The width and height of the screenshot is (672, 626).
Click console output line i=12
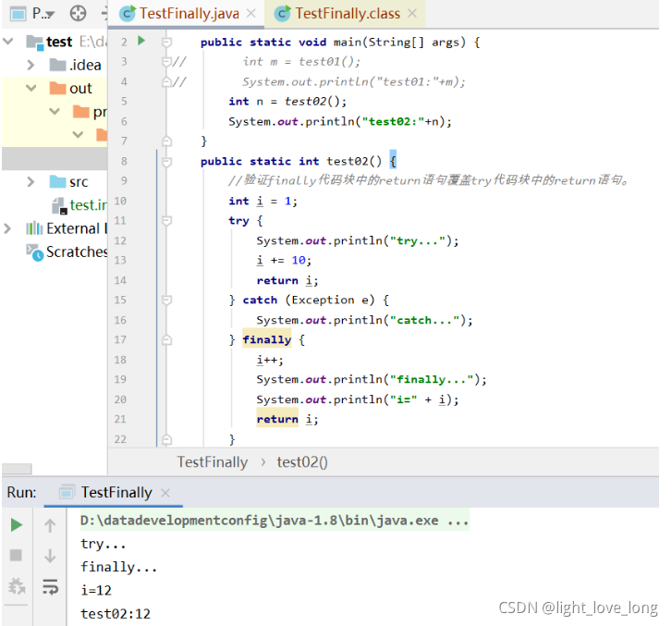pyautogui.click(x=96, y=591)
